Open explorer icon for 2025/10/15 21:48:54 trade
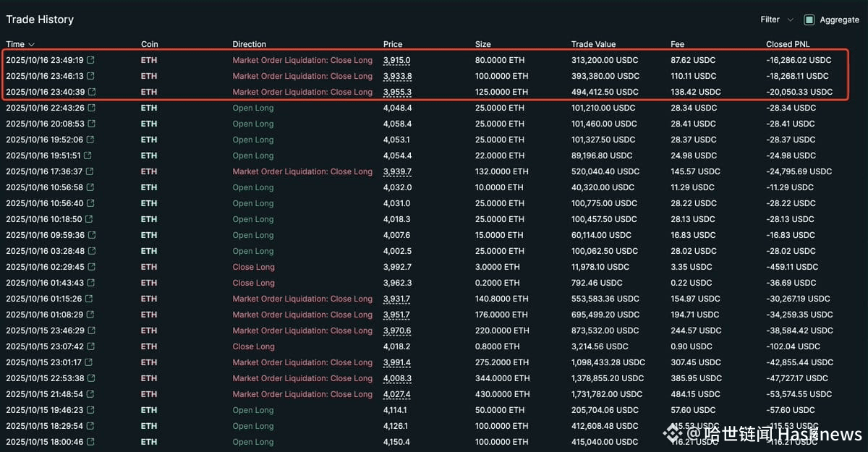868x452 pixels. (x=91, y=394)
